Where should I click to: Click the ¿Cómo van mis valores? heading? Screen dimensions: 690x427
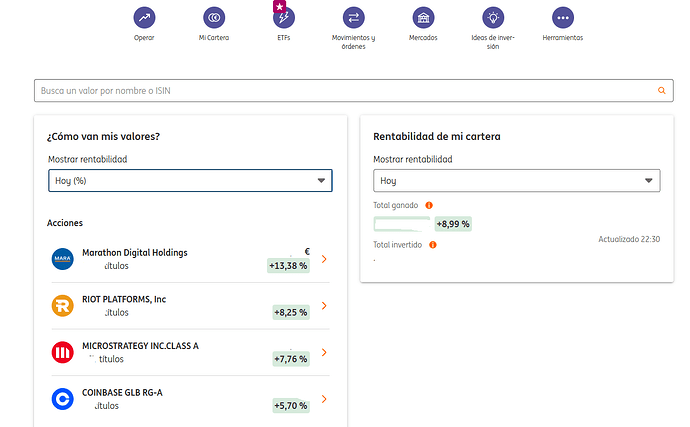click(x=103, y=136)
